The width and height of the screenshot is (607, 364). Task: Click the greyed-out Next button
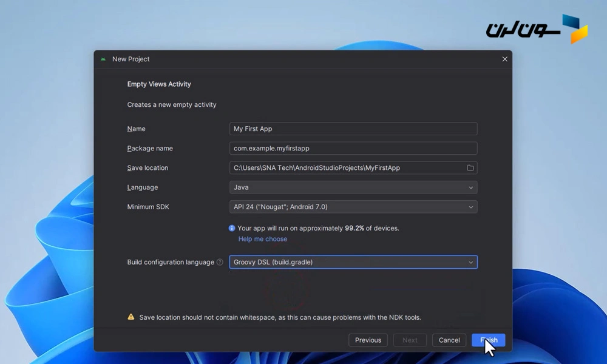[410, 340]
